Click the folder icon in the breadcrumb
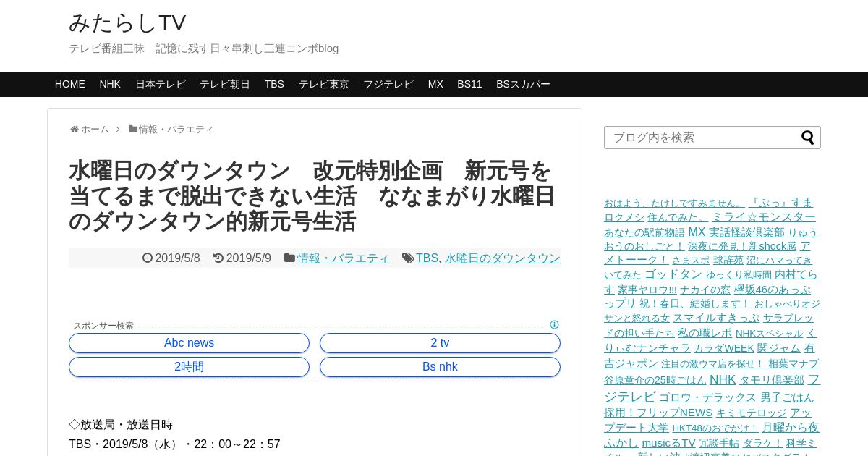Image resolution: width=868 pixels, height=456 pixels. (133, 129)
